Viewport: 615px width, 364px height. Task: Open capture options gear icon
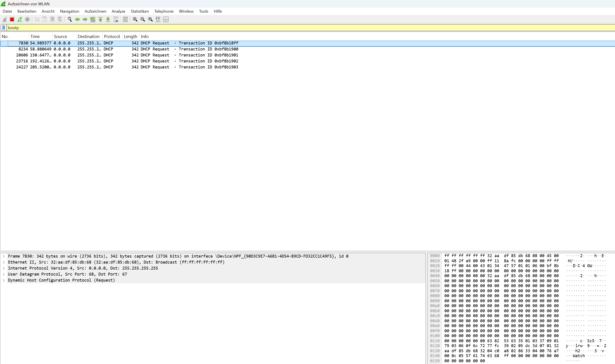coord(28,19)
